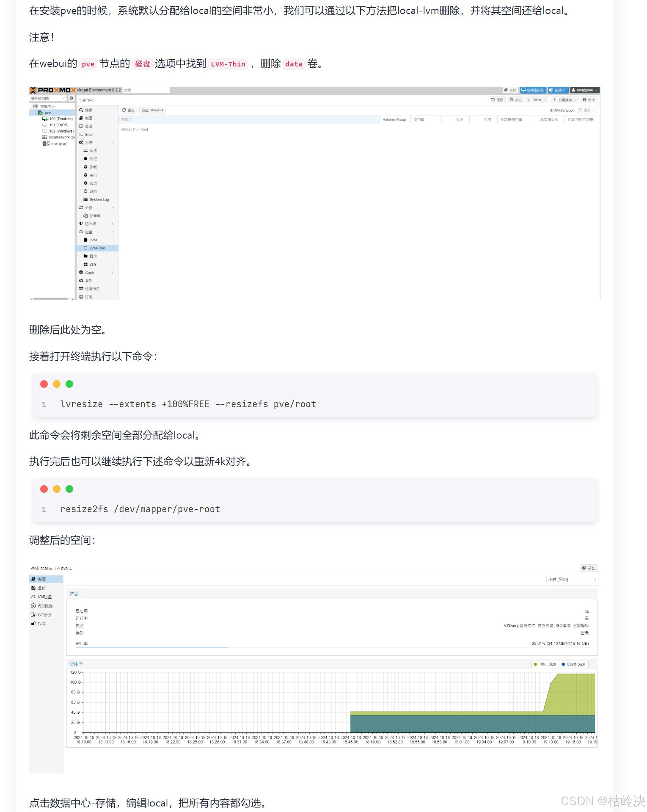Open 主机 under system menu

[x=97, y=175]
